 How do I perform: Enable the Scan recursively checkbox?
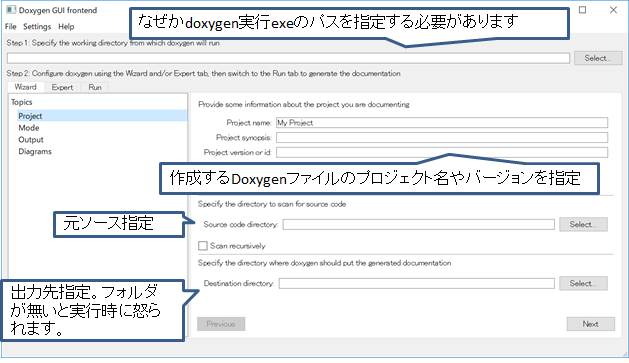pos(203,245)
